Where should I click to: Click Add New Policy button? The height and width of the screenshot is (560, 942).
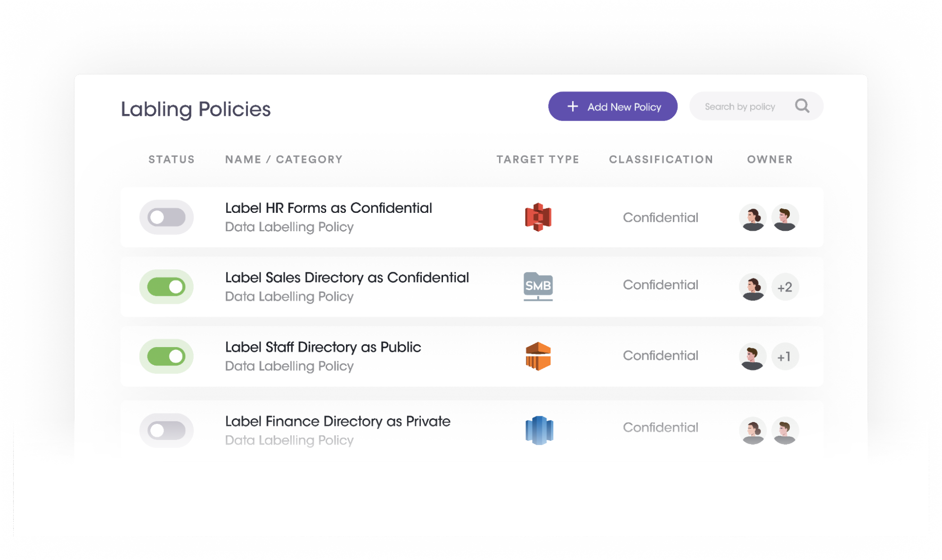(x=613, y=106)
